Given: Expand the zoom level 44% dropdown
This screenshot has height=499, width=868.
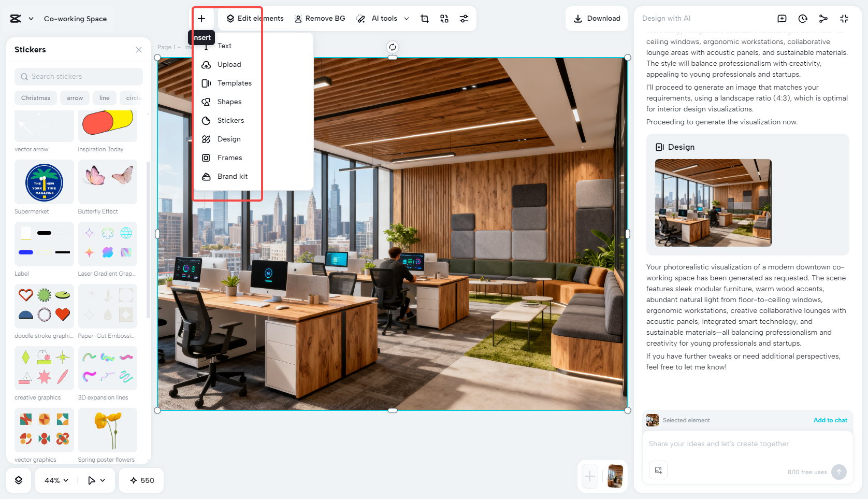Looking at the screenshot, I should pos(54,480).
